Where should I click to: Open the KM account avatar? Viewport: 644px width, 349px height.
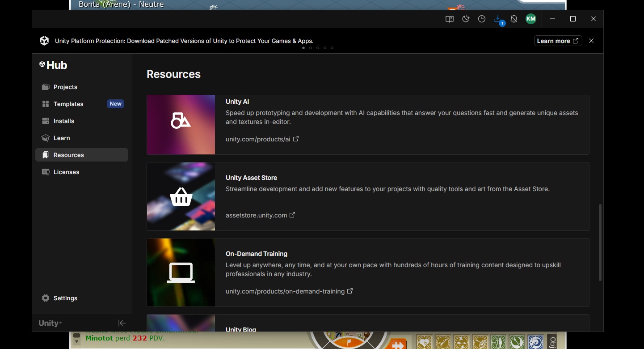point(530,19)
